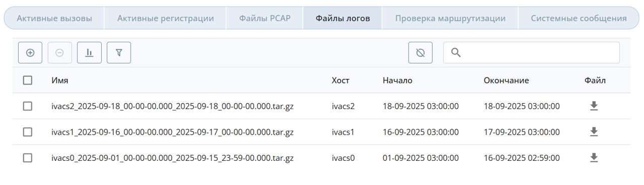This screenshot has width=644, height=185.
Task: Sort by the Имя column header
Action: (x=60, y=80)
